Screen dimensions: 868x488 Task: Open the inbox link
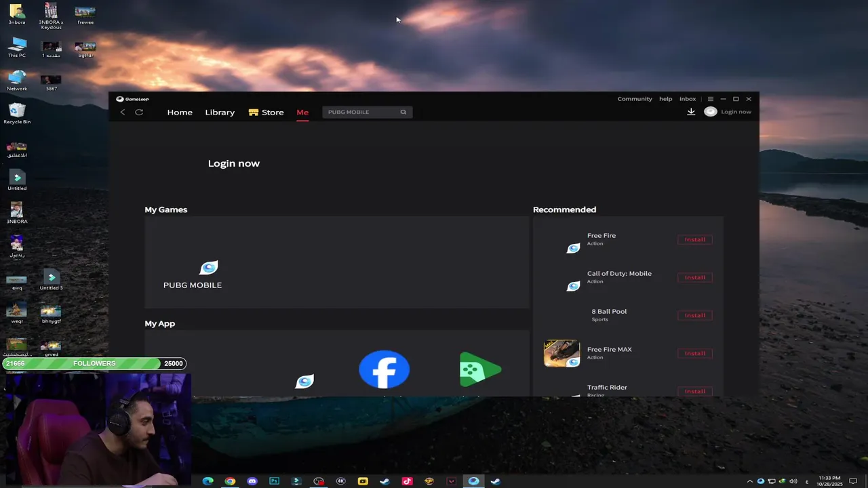coord(688,99)
